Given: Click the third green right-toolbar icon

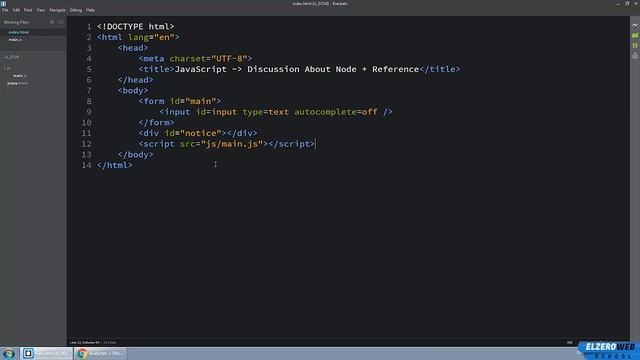Looking at the screenshot, I should (x=635, y=46).
